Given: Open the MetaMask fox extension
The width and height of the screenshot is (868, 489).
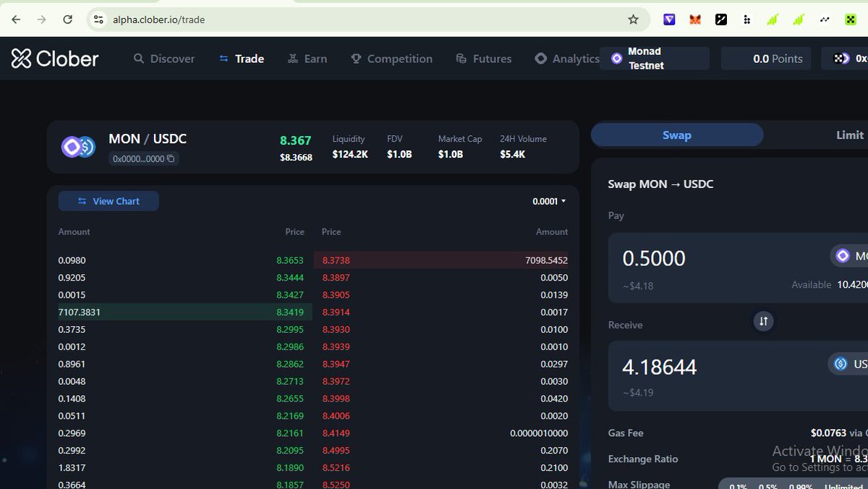Looking at the screenshot, I should click(695, 20).
